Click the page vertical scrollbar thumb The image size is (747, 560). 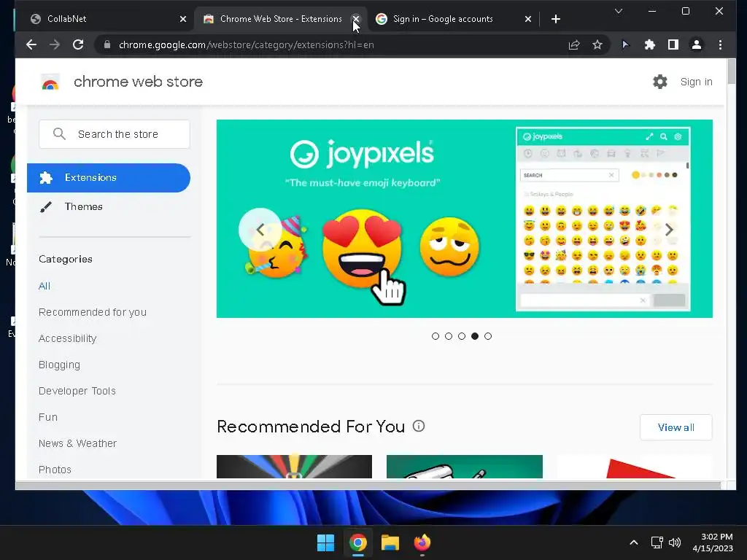(x=732, y=71)
